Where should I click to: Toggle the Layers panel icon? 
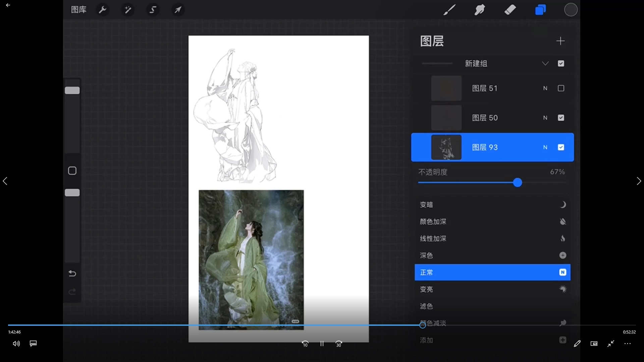pos(540,10)
